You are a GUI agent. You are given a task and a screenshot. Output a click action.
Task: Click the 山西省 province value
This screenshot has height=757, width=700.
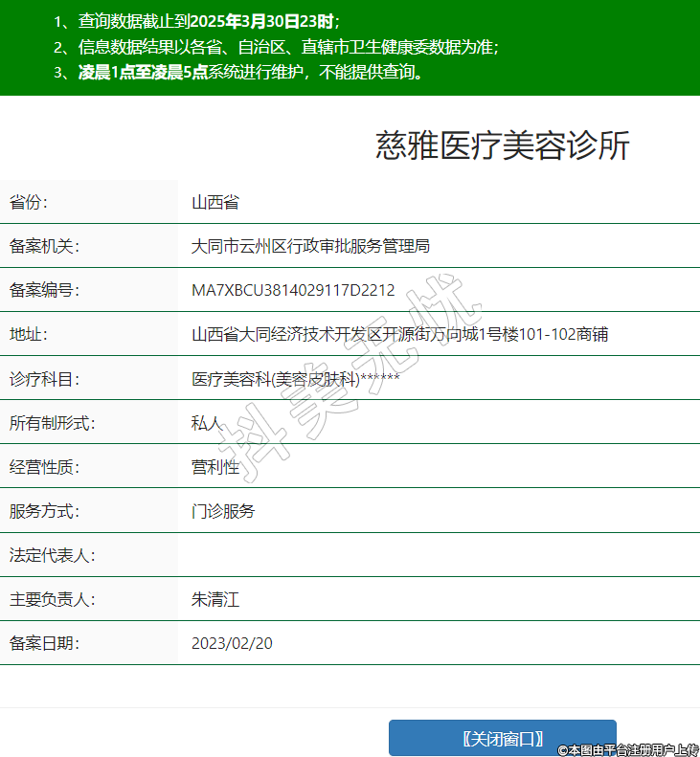[x=215, y=203]
